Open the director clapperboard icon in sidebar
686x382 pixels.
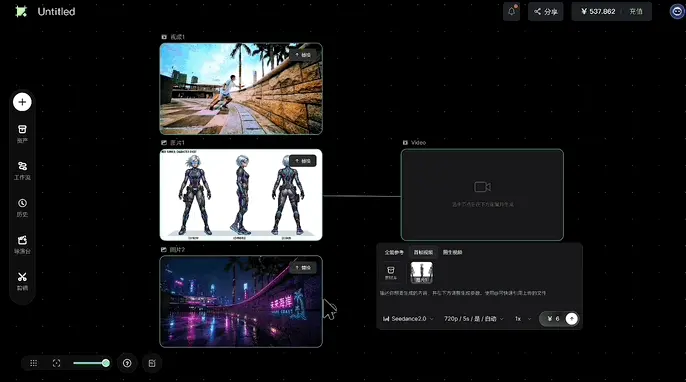pos(22,240)
